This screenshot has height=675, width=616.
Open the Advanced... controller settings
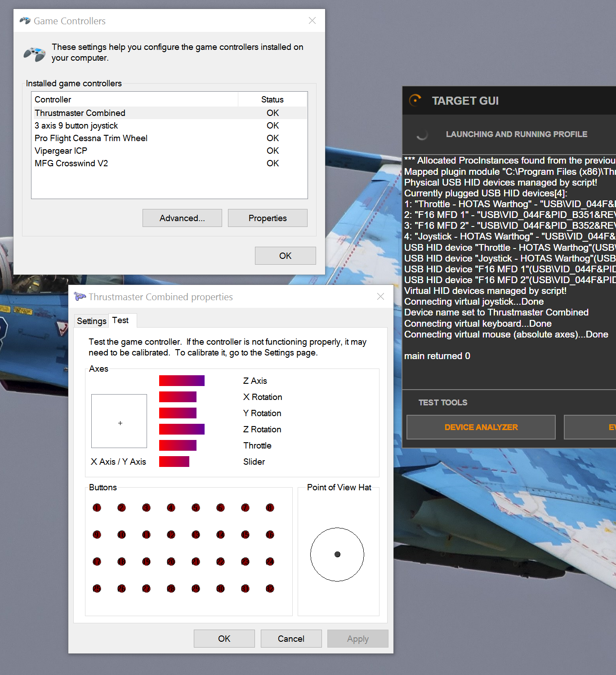pyautogui.click(x=182, y=218)
